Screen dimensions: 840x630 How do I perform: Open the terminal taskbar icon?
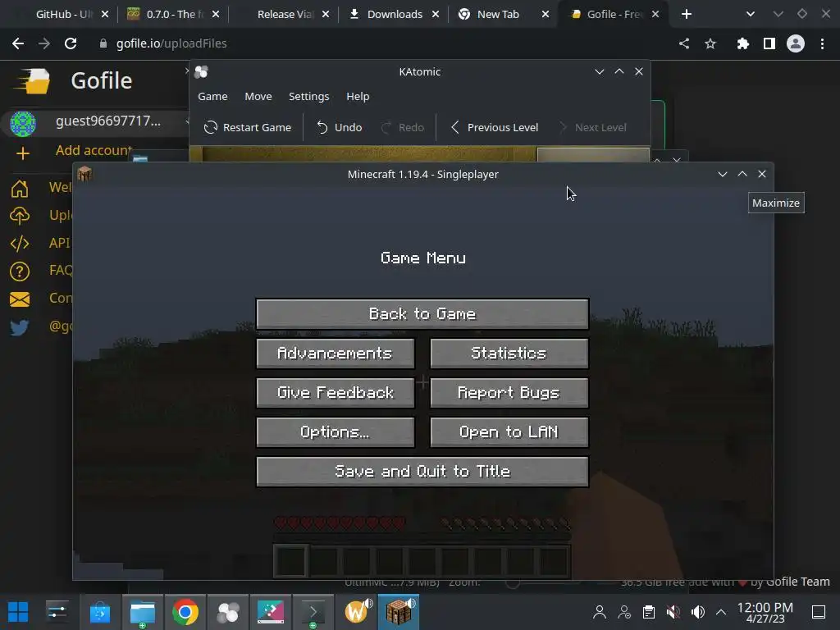tap(313, 612)
